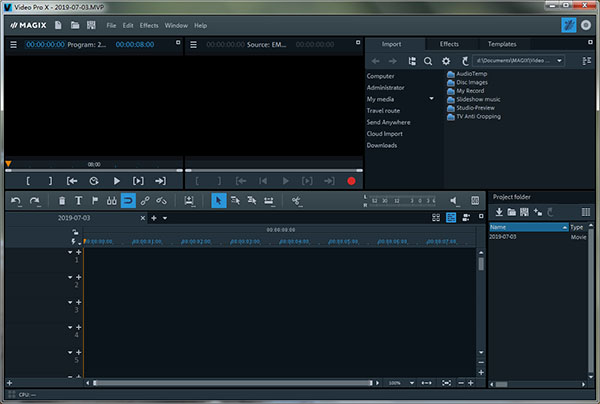Click the search magnifier in the Import panel
This screenshot has height=404, width=600.
(428, 61)
